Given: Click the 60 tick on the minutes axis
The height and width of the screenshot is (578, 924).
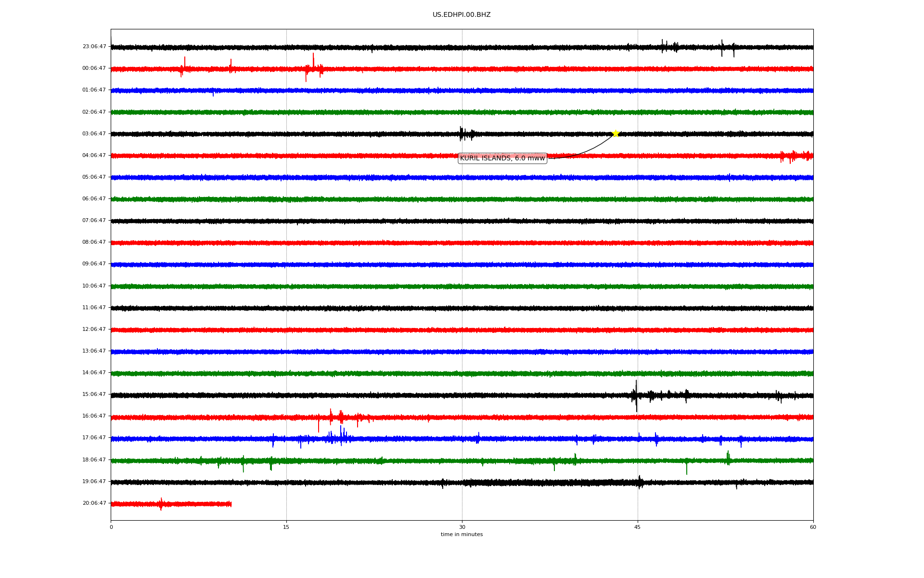Looking at the screenshot, I should [813, 527].
